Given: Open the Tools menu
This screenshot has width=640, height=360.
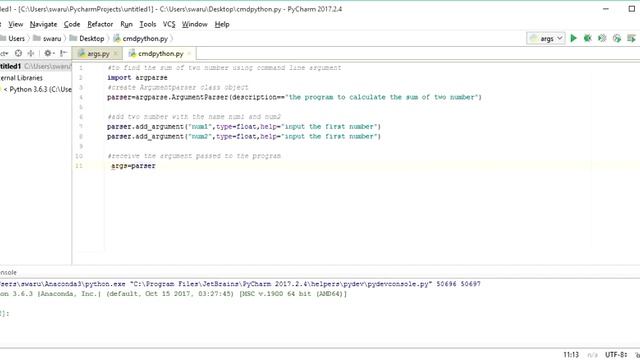Looking at the screenshot, I should 148,24.
